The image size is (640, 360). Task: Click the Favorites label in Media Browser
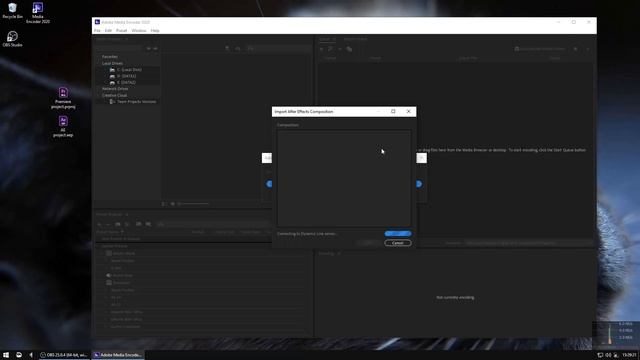point(110,57)
